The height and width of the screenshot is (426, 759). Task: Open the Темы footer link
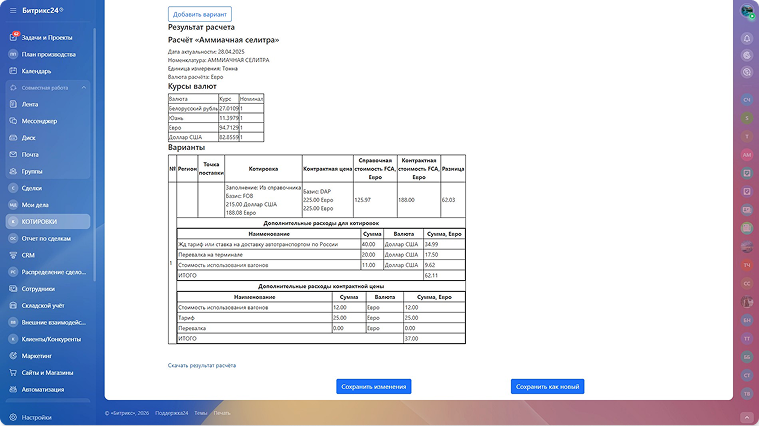201,413
